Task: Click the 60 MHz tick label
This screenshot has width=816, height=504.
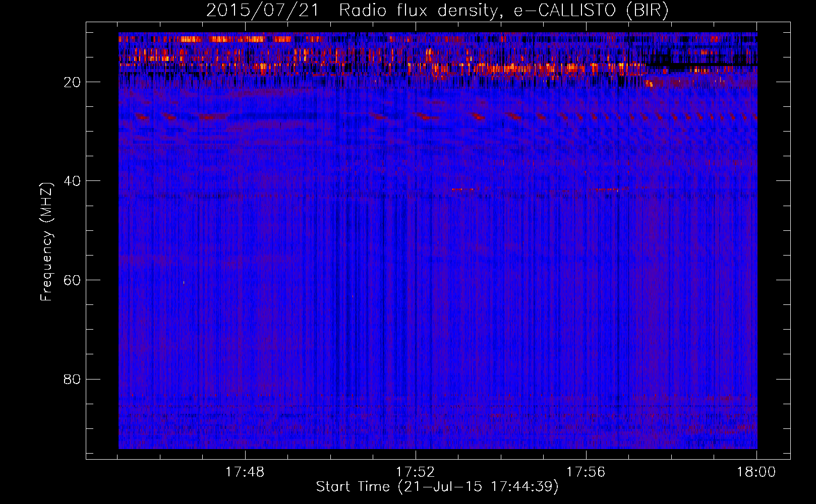Action: pos(72,280)
